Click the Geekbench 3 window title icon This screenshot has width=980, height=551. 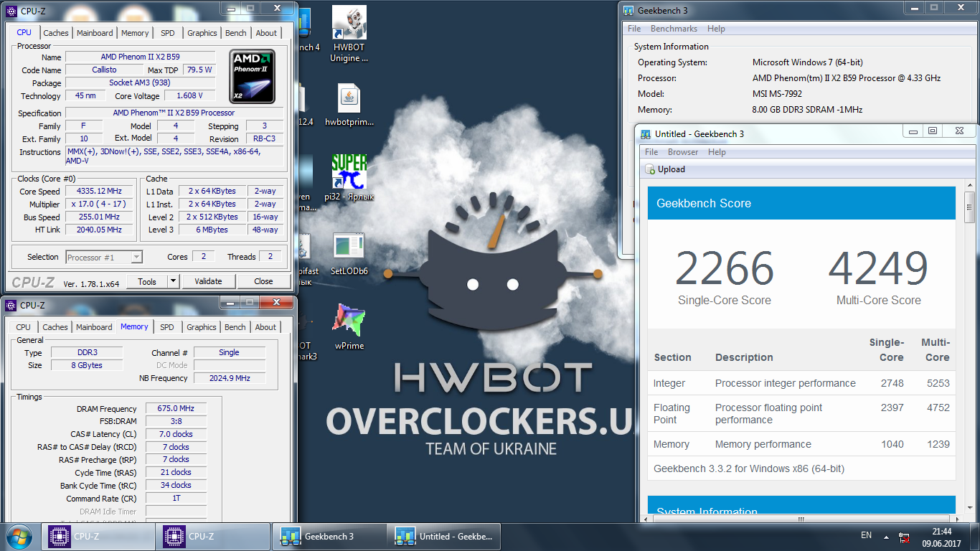628,11
